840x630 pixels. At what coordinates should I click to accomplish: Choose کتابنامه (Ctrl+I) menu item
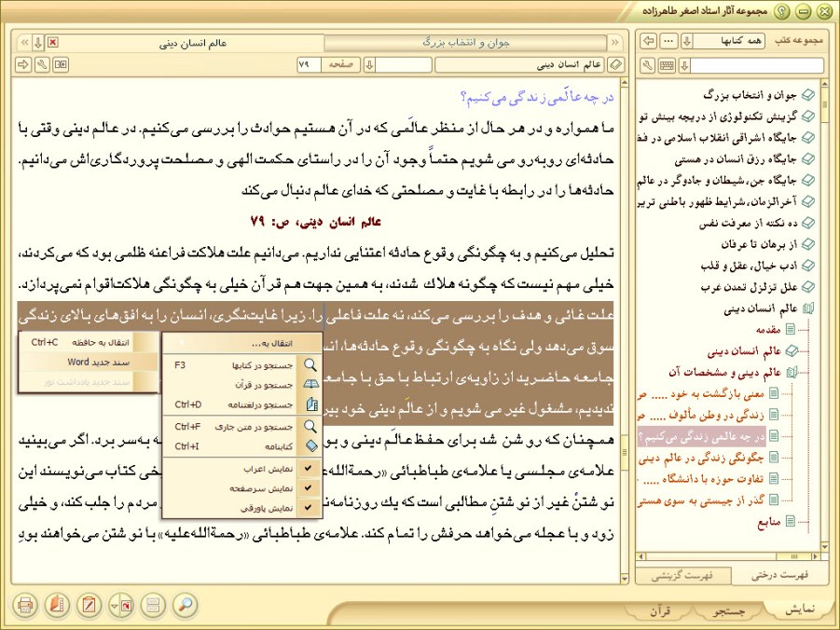pos(242,446)
